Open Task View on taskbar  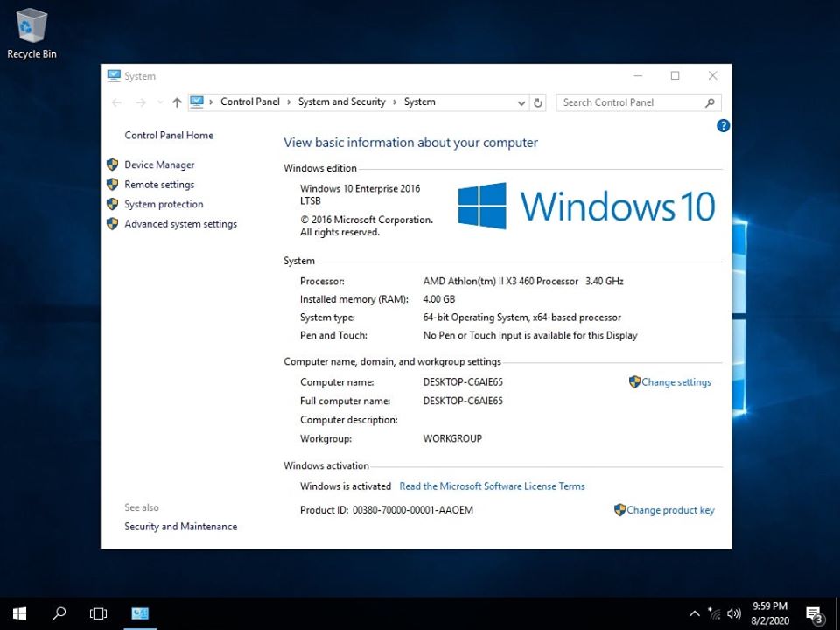coord(98,613)
